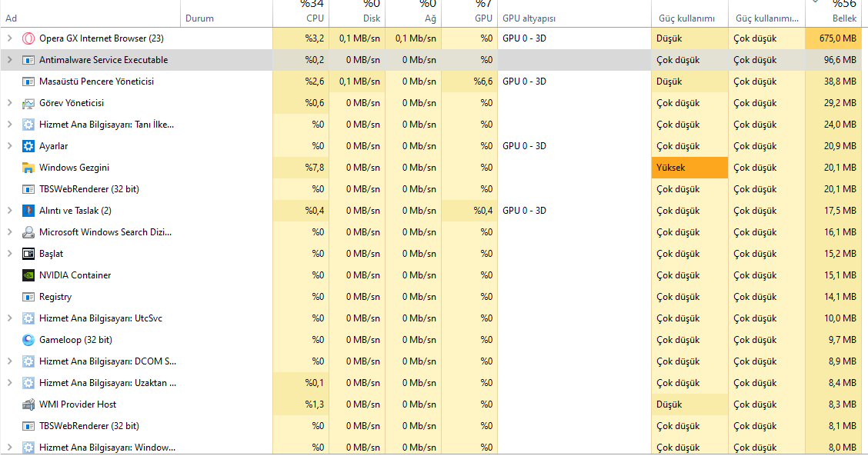Click the Başlat process icon
Screen dimensions: 868x456
click(28, 254)
